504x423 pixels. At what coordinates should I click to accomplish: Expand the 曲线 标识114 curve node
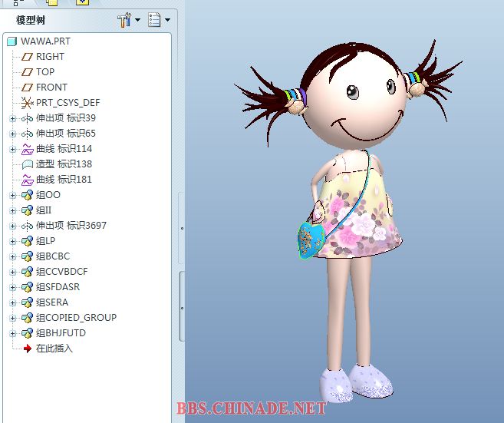pos(12,149)
